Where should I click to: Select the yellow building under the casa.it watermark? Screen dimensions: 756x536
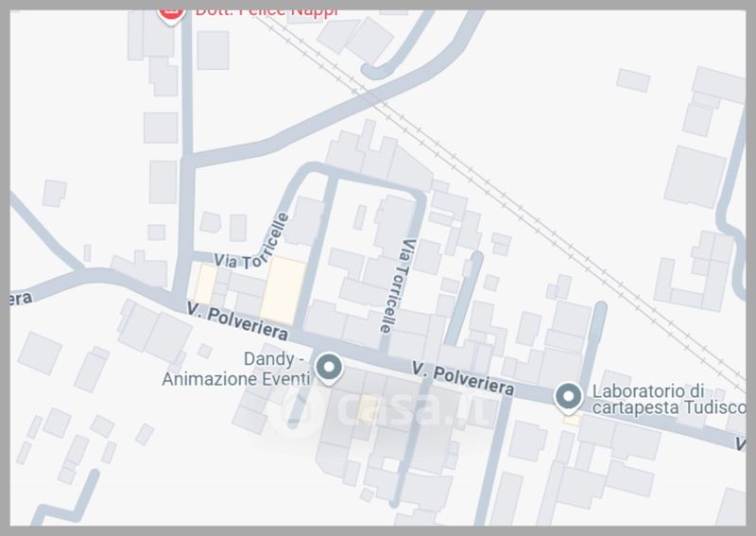click(x=367, y=408)
